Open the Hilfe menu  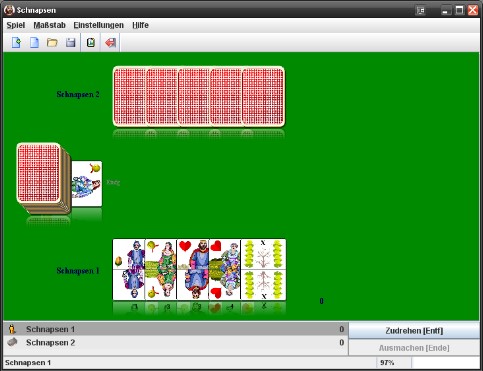coord(140,25)
